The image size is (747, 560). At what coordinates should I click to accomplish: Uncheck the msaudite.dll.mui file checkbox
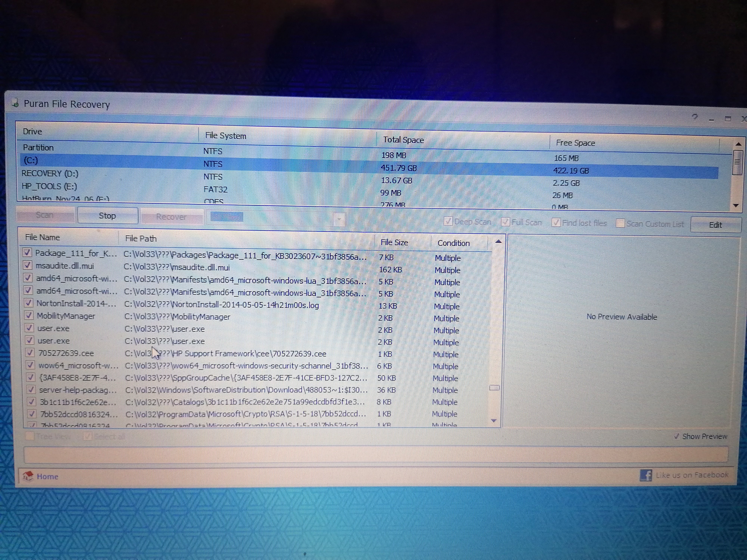coord(28,265)
